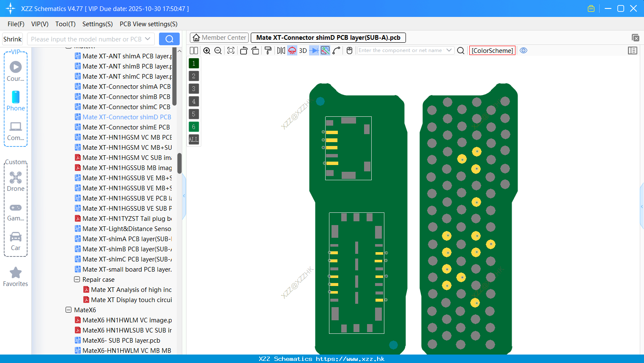Screen dimensions: 644x363
Task: Select the format painter tool
Action: [x=268, y=50]
